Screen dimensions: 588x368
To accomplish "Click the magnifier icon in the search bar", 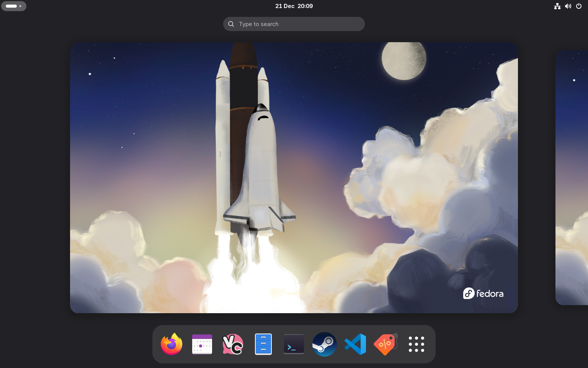I will (x=231, y=24).
